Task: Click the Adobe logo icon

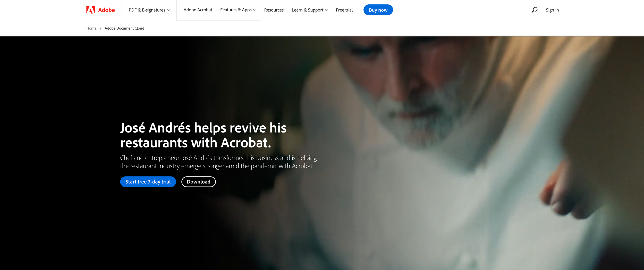Action: coord(90,10)
